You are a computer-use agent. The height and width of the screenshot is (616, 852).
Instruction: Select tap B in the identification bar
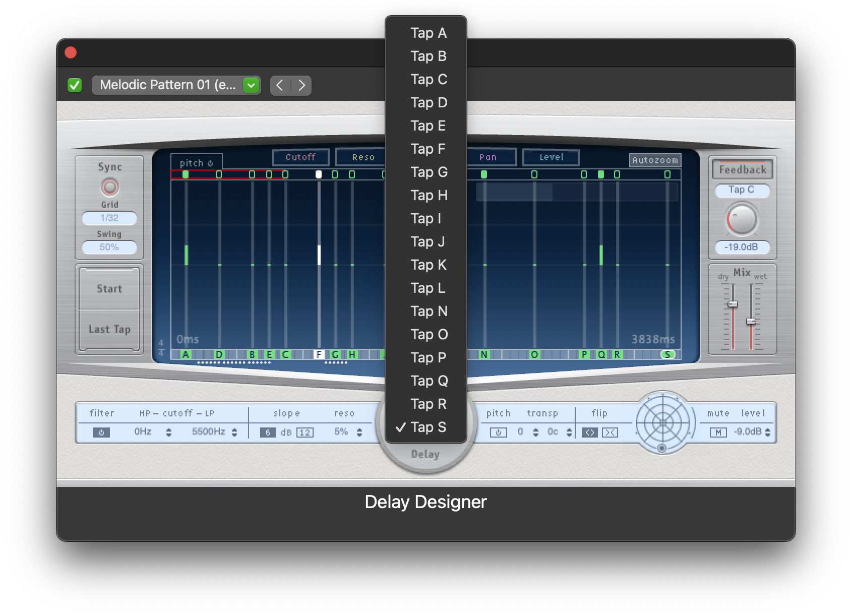pyautogui.click(x=252, y=354)
